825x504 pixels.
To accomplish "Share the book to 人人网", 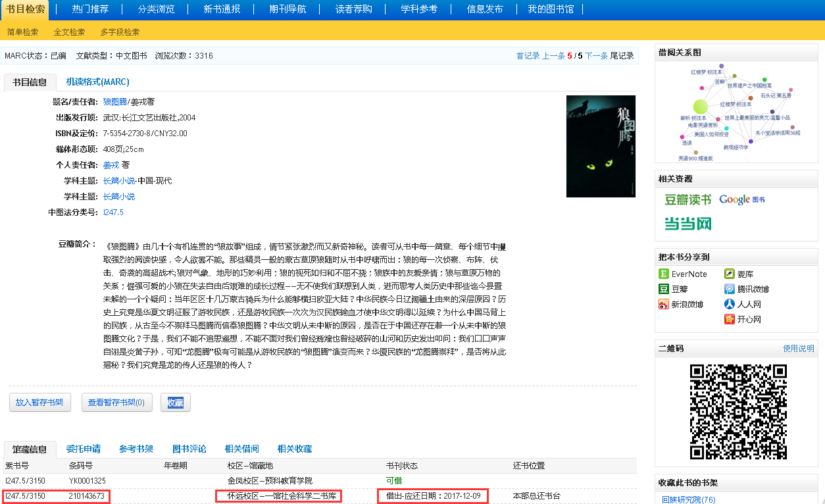I will (743, 304).
